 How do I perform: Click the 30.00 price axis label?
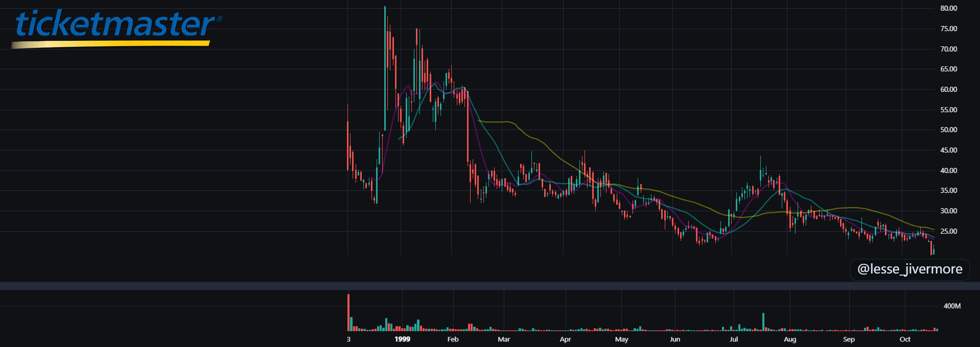pyautogui.click(x=948, y=211)
